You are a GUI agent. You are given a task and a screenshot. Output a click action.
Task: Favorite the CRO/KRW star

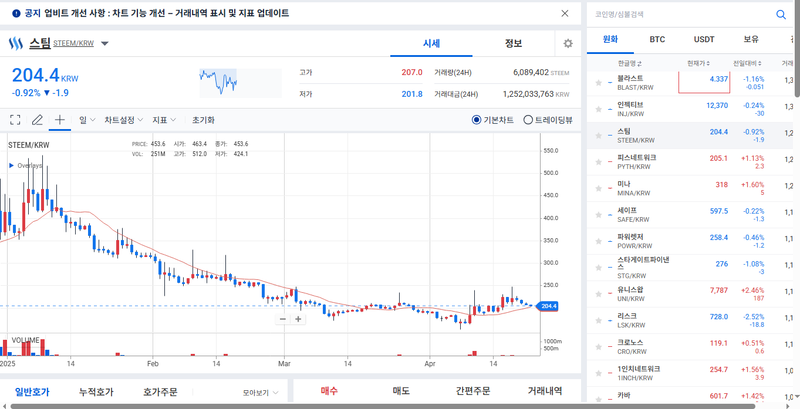click(x=599, y=347)
